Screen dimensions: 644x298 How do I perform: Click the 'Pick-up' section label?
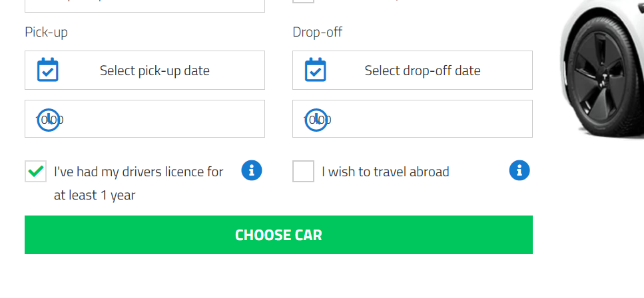pos(46,32)
